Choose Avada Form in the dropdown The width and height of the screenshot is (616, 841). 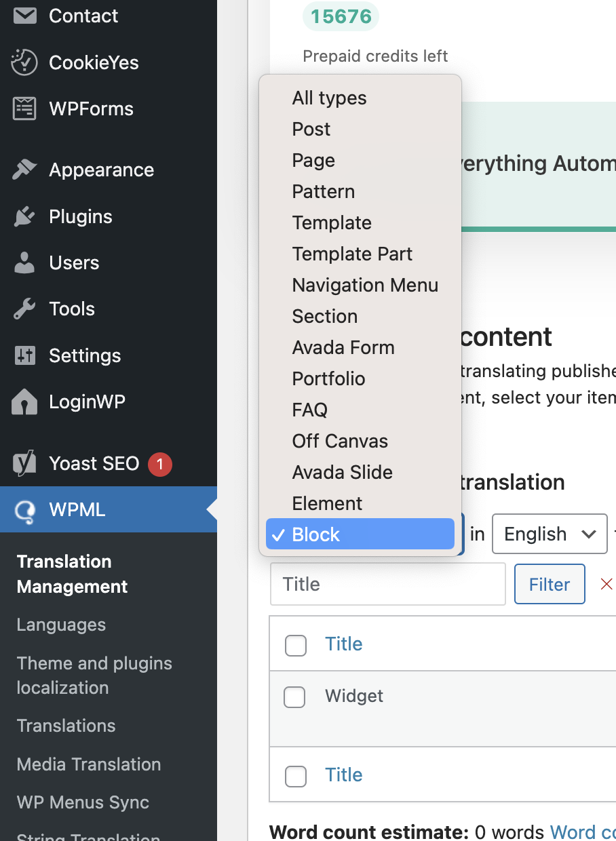point(360,347)
